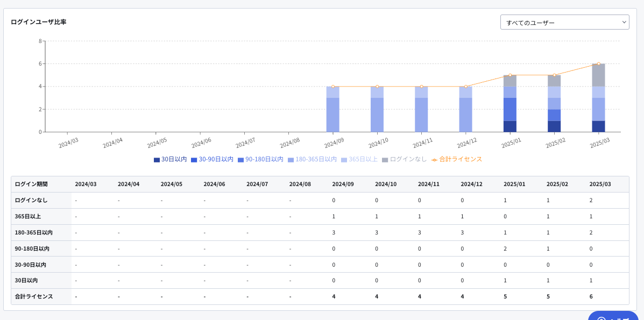The image size is (644, 320).
Task: Click the ログイン期間 table header
Action: click(31, 184)
